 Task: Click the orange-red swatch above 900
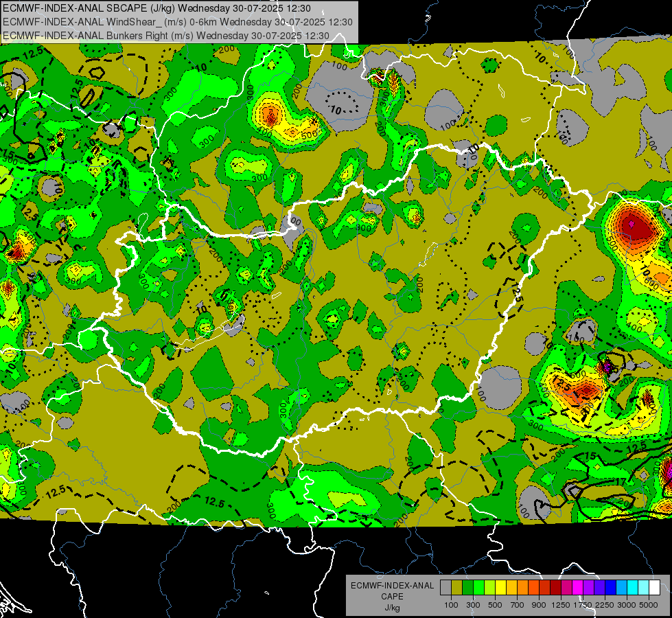[534, 588]
